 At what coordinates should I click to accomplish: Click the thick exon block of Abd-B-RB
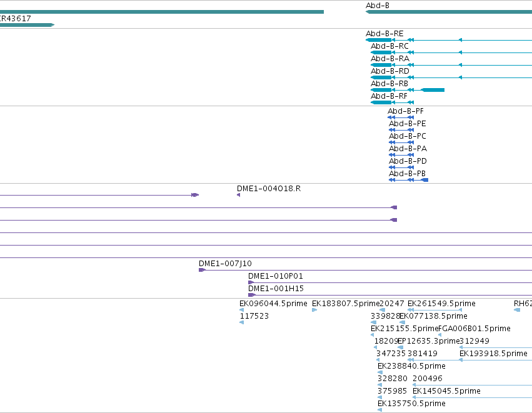click(x=433, y=90)
